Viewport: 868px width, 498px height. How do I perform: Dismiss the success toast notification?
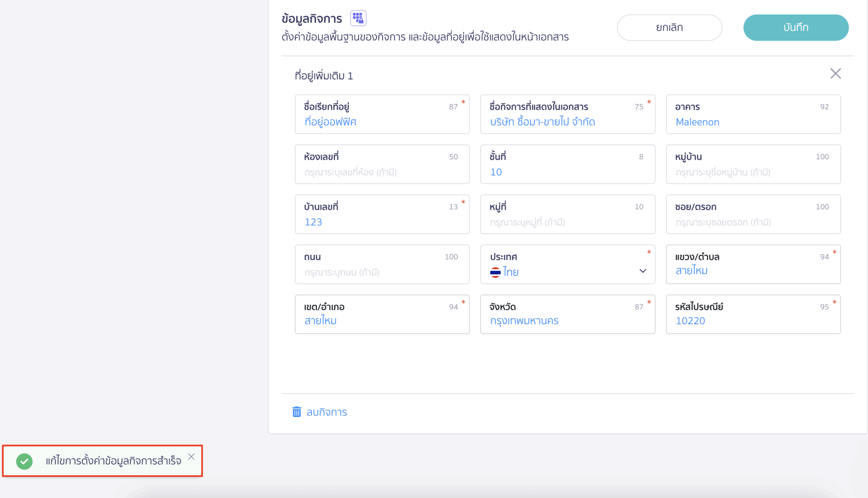pos(191,457)
